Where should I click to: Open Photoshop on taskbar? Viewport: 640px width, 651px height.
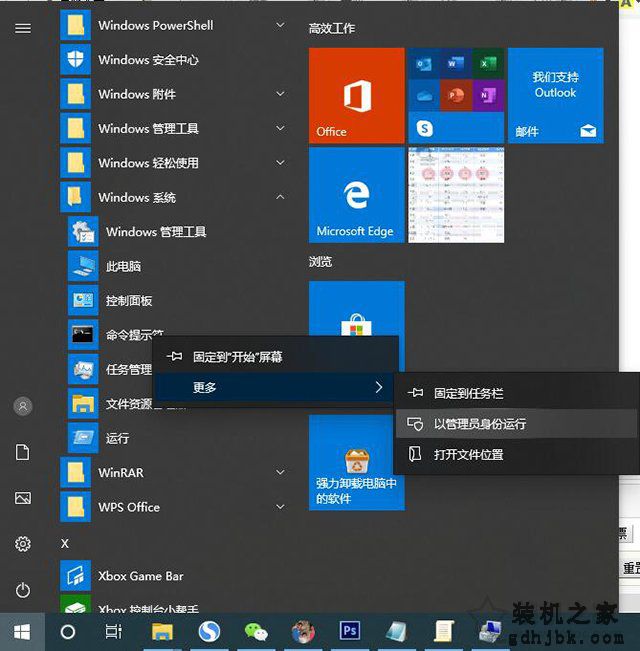[349, 631]
